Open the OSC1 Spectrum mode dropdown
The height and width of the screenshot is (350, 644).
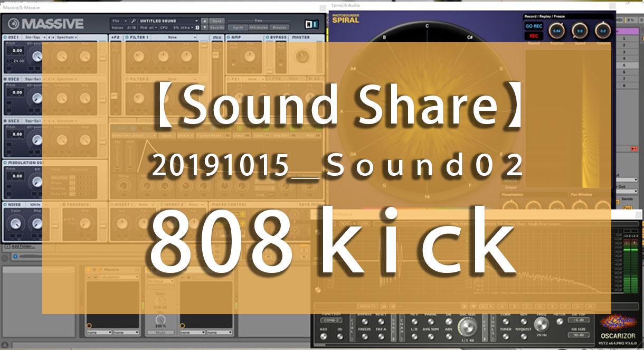tap(67, 37)
